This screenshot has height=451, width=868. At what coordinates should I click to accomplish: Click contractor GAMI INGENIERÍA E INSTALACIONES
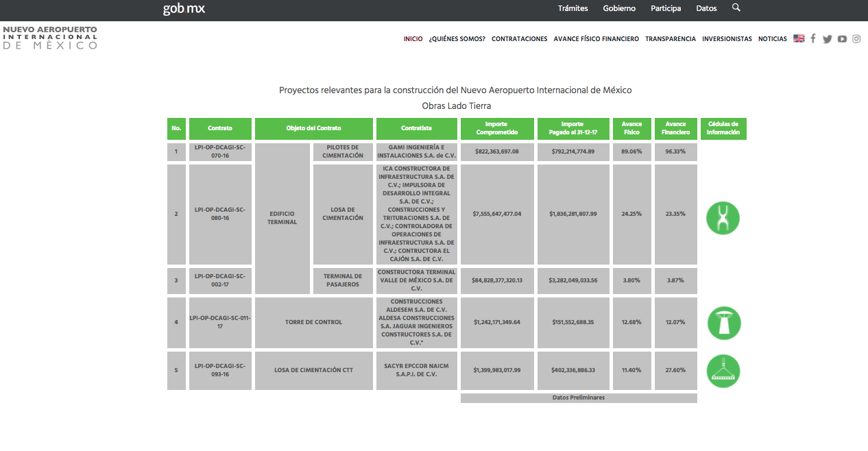pyautogui.click(x=417, y=151)
